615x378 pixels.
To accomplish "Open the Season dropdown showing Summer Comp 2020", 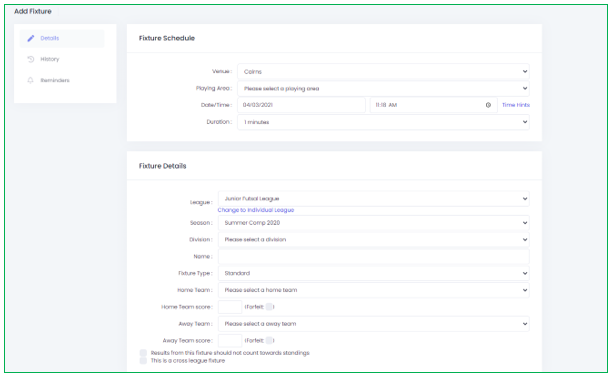I will click(x=373, y=223).
